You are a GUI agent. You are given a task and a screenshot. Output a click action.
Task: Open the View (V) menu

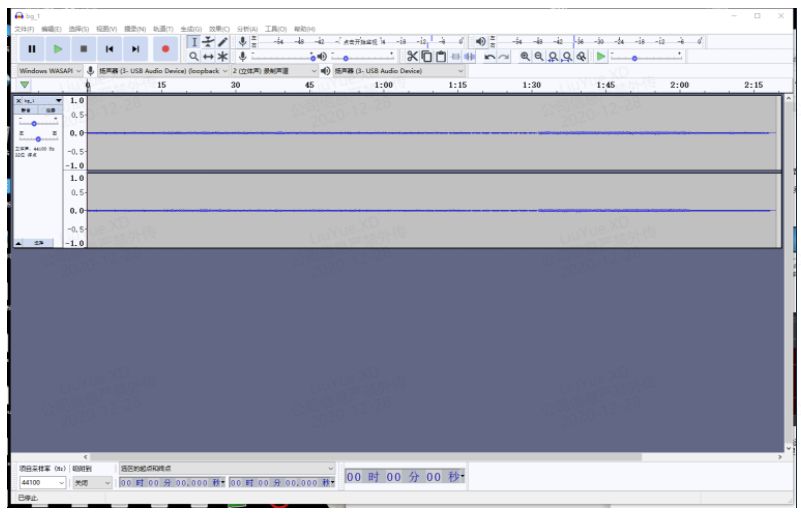(x=106, y=29)
